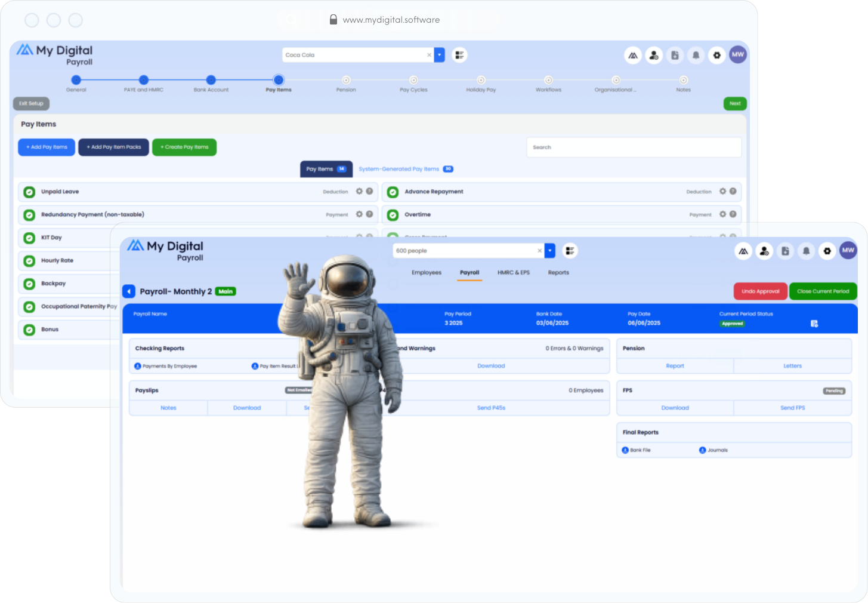The image size is (868, 603).
Task: Toggle the Unpaid Leave green checkmark
Action: 29,192
